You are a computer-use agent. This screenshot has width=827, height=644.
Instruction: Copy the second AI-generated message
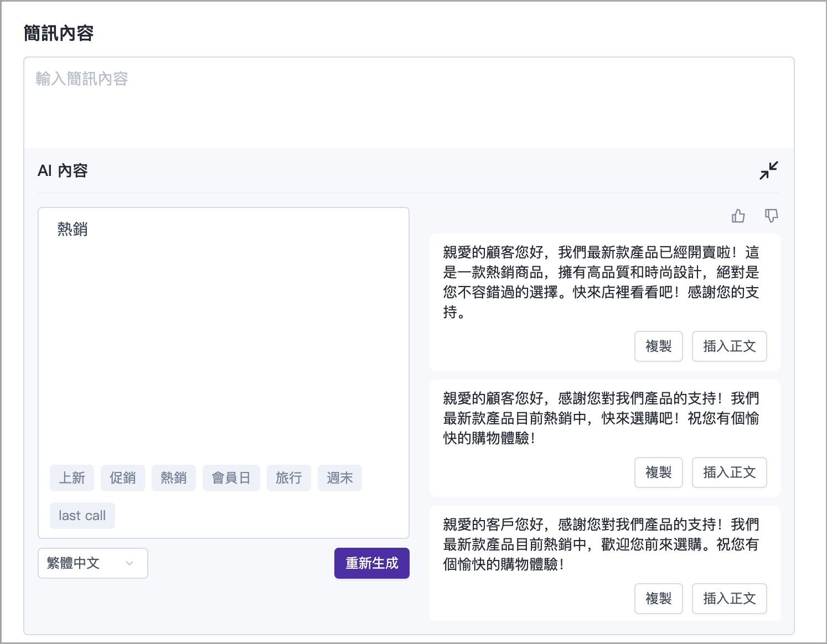click(658, 472)
